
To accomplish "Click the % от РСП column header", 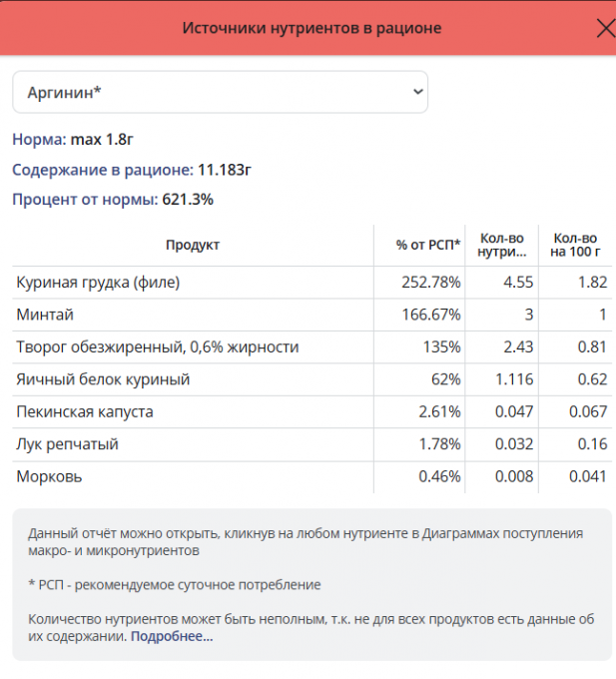I will pos(427,245).
